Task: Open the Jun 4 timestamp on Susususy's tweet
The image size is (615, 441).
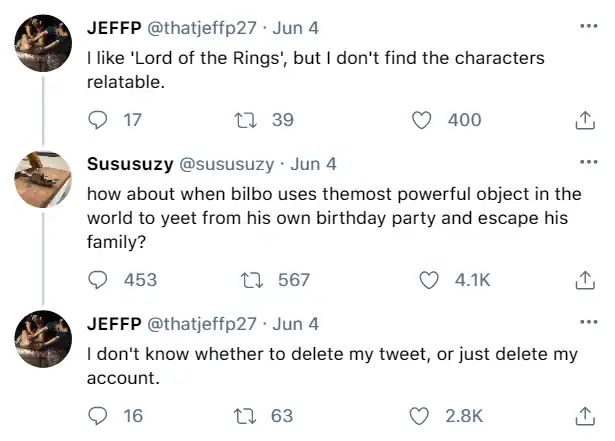Action: pyautogui.click(x=313, y=164)
